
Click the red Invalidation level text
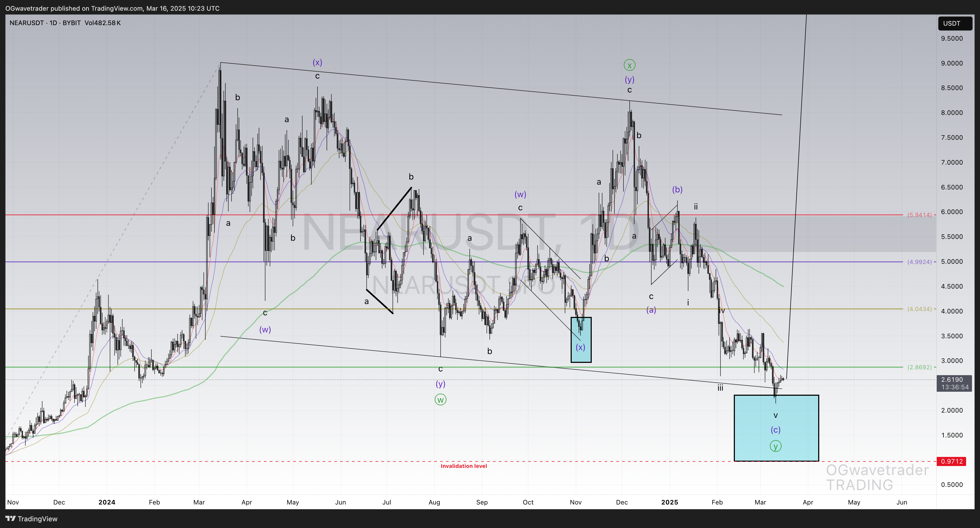[464, 466]
